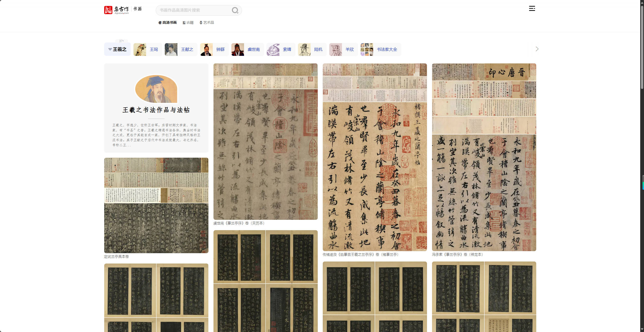This screenshot has width=644, height=332.
Task: Select the 虞世南 portrait avatar
Action: (x=238, y=50)
